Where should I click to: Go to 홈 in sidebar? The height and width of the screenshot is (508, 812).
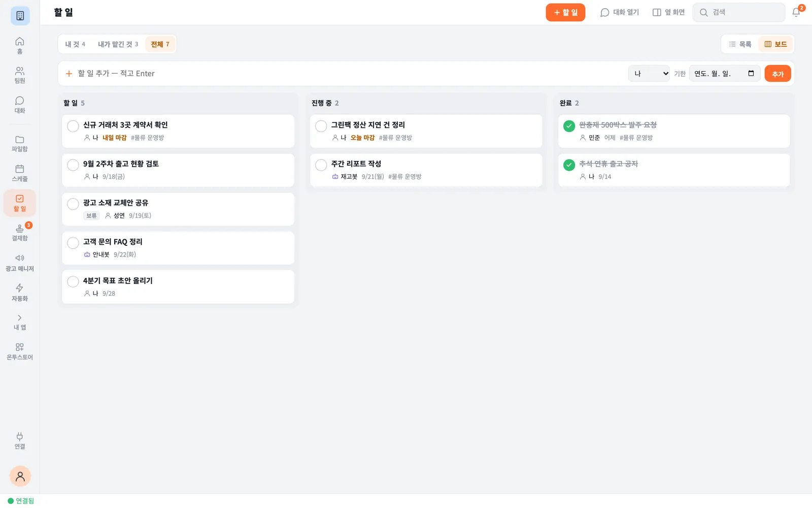20,45
